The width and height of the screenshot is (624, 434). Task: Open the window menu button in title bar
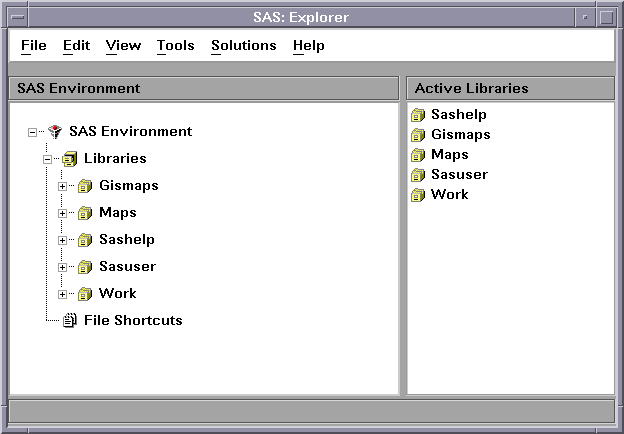pyautogui.click(x=18, y=17)
